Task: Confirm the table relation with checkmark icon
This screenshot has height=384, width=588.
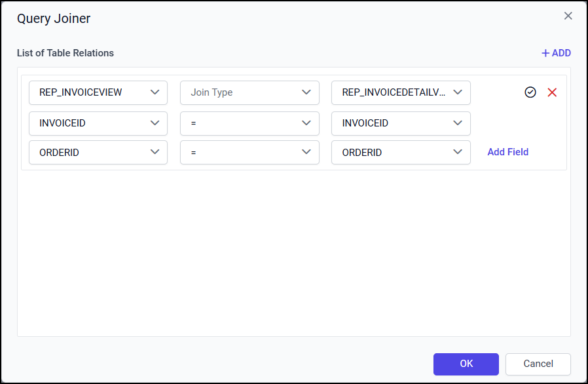Action: pyautogui.click(x=530, y=92)
